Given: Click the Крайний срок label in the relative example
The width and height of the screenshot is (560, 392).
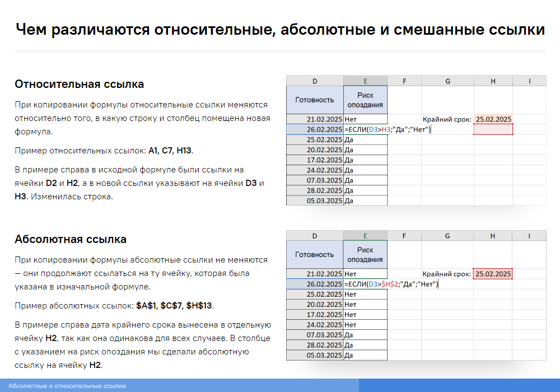Looking at the screenshot, I should (447, 119).
